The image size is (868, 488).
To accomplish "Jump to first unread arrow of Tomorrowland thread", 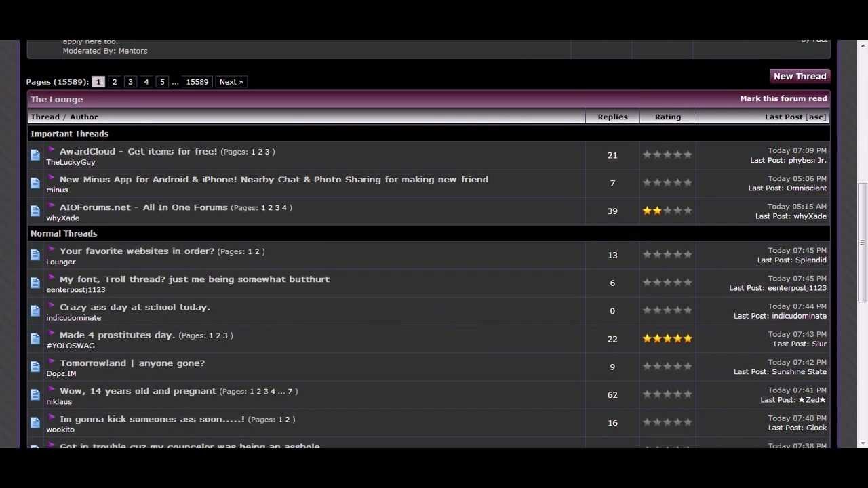I will 52,361.
